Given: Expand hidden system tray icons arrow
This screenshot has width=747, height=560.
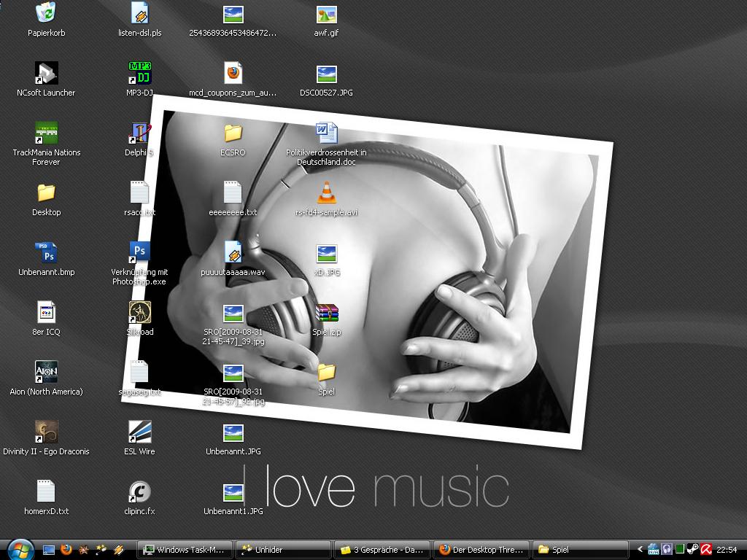Looking at the screenshot, I should click(640, 550).
